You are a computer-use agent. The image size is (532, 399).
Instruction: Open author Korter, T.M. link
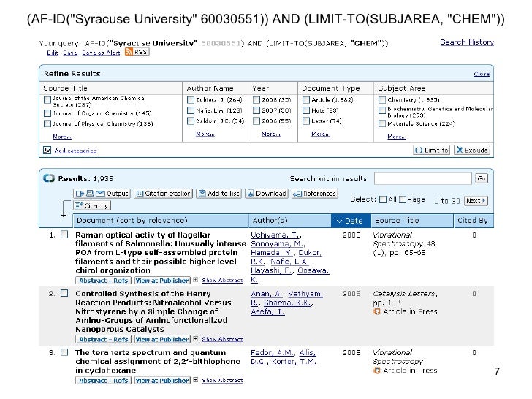pos(294,361)
